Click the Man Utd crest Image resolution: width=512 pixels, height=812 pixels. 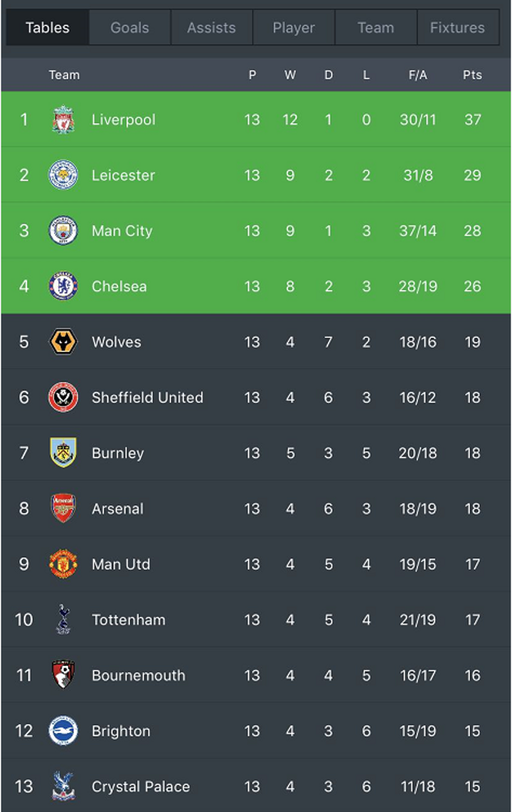pos(63,564)
